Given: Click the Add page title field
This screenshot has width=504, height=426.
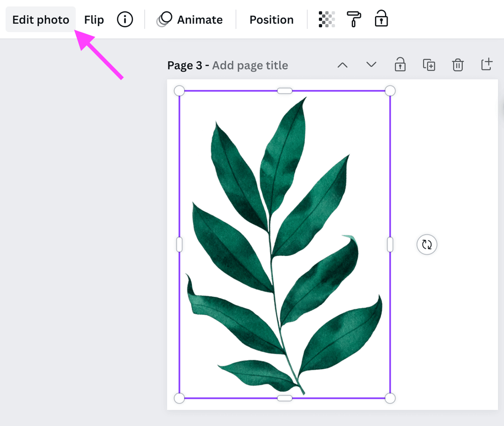Looking at the screenshot, I should (x=249, y=65).
